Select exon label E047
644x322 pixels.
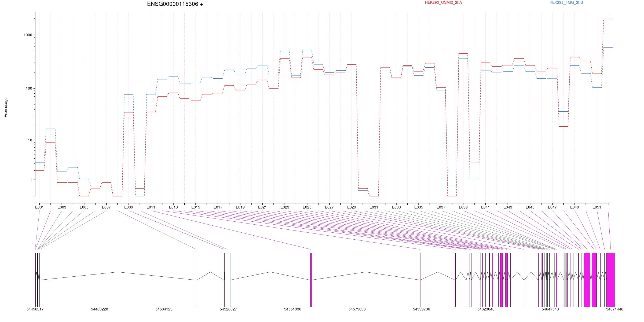(552, 207)
